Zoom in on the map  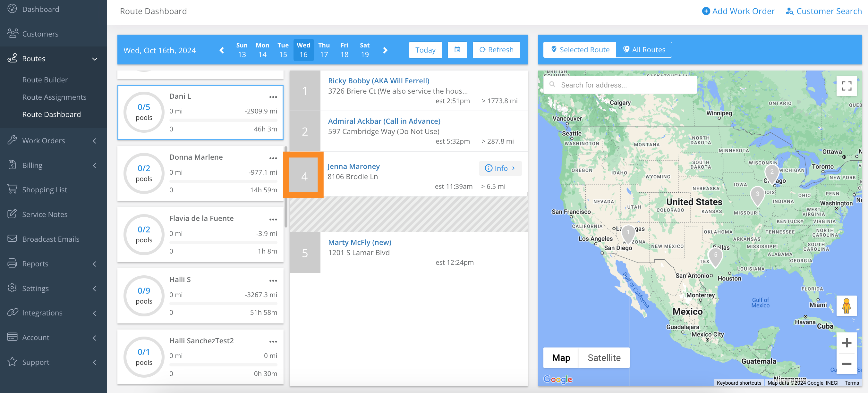tap(847, 343)
